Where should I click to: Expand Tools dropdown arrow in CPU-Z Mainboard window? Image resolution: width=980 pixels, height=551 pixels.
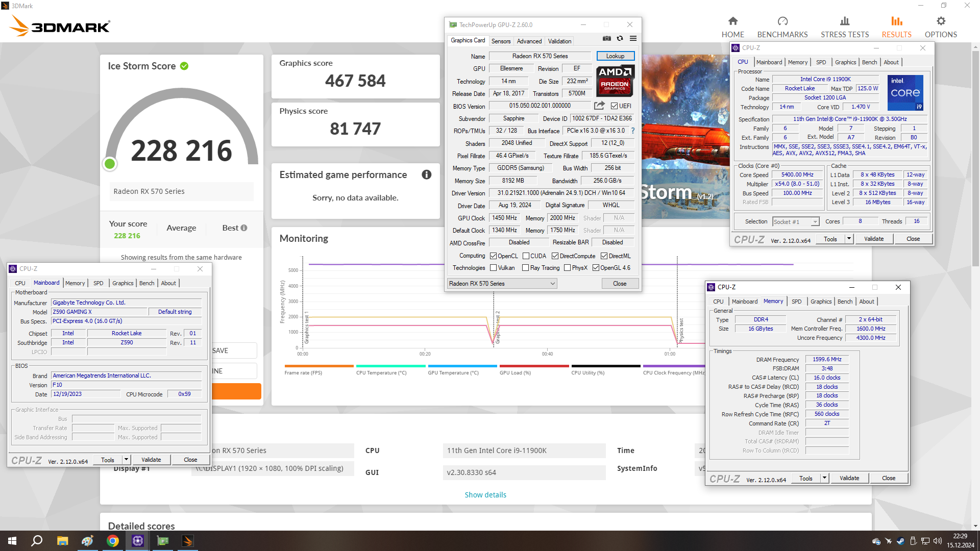click(126, 460)
